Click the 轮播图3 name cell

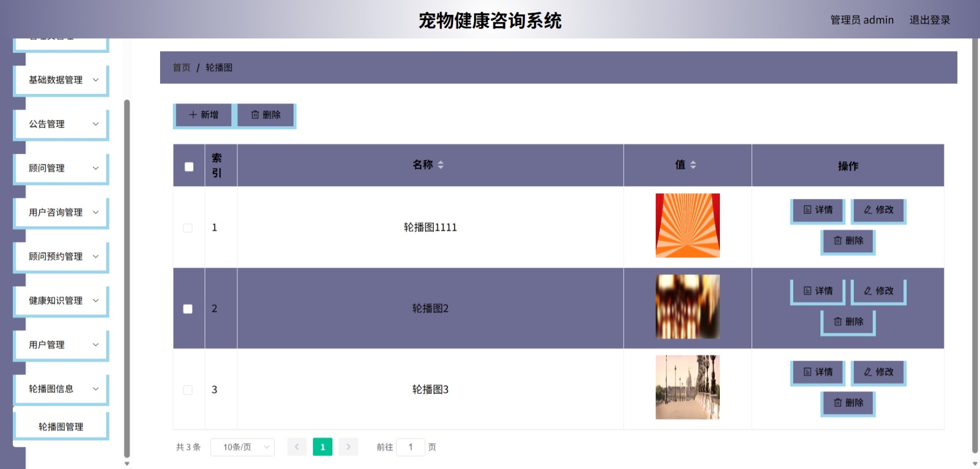pyautogui.click(x=430, y=390)
